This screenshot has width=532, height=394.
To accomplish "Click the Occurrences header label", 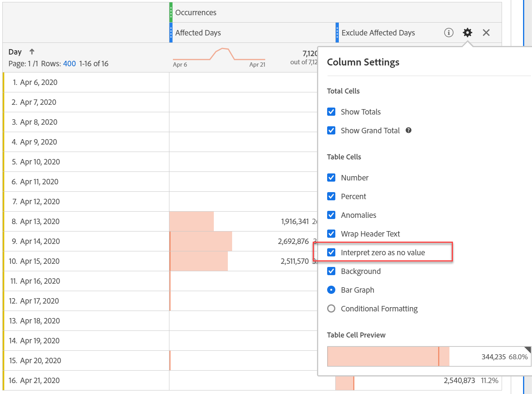I will tap(196, 12).
